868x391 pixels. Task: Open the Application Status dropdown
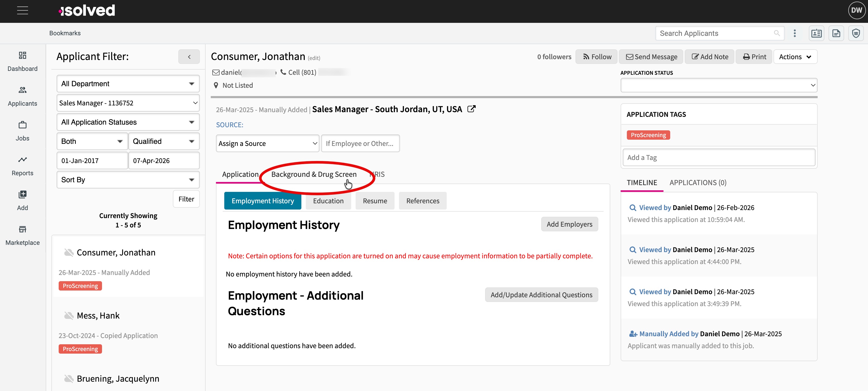pyautogui.click(x=718, y=85)
